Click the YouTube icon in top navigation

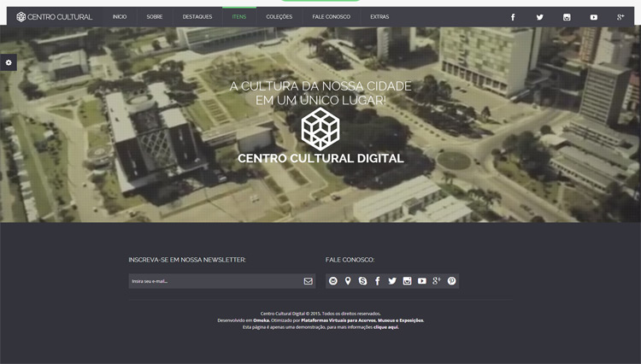click(x=593, y=17)
